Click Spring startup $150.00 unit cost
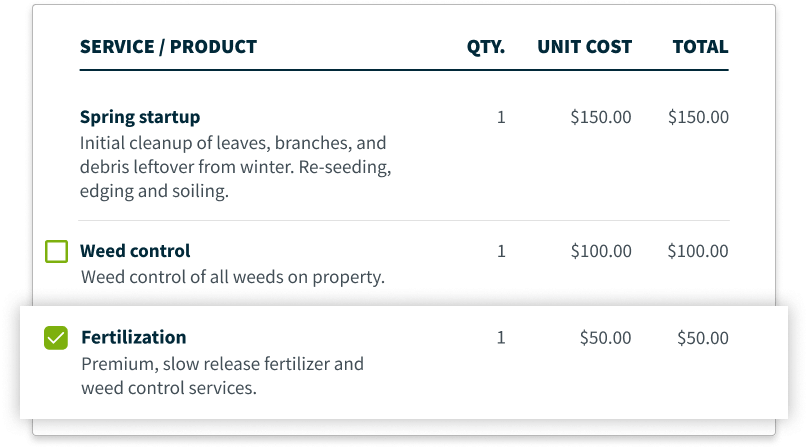 pyautogui.click(x=600, y=117)
